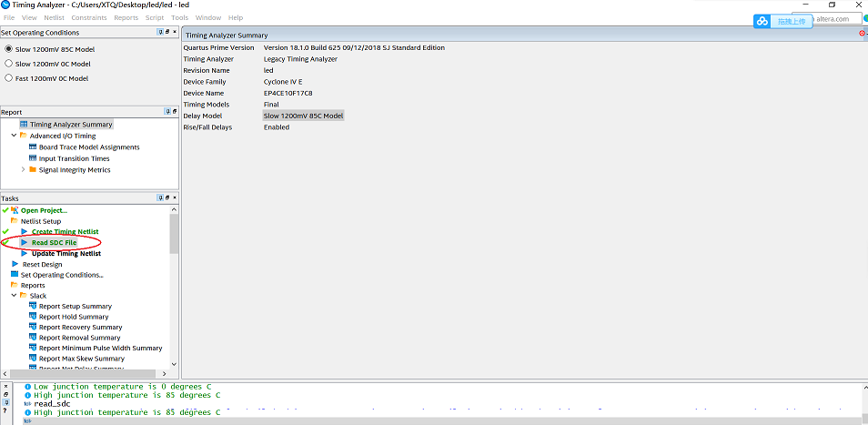Open the Script menu
Image resolution: width=868 pixels, height=425 pixels.
coord(155,17)
